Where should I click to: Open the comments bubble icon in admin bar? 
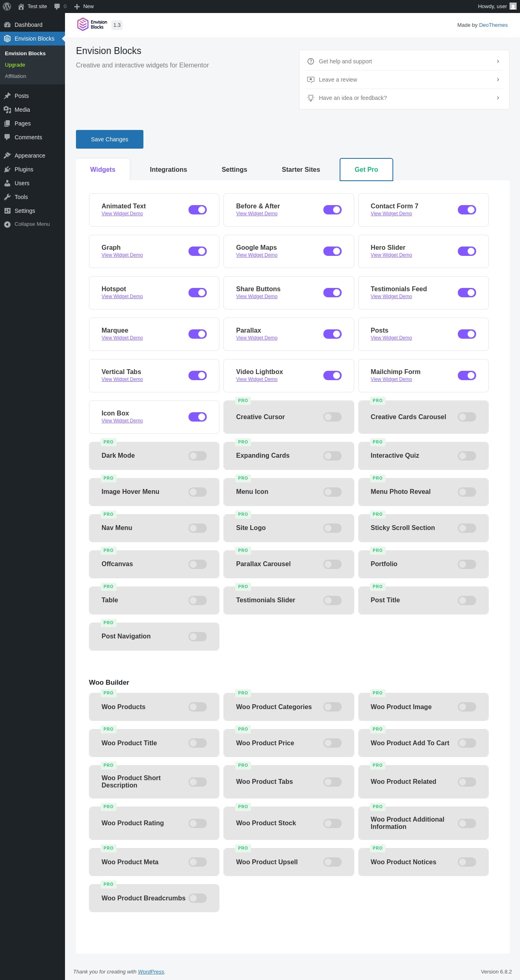(57, 6)
